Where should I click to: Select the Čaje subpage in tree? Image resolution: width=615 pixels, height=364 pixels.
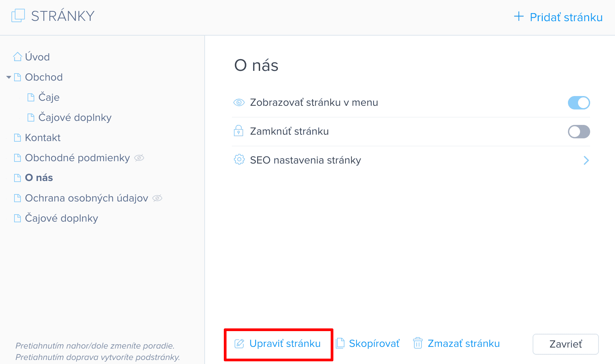click(49, 97)
